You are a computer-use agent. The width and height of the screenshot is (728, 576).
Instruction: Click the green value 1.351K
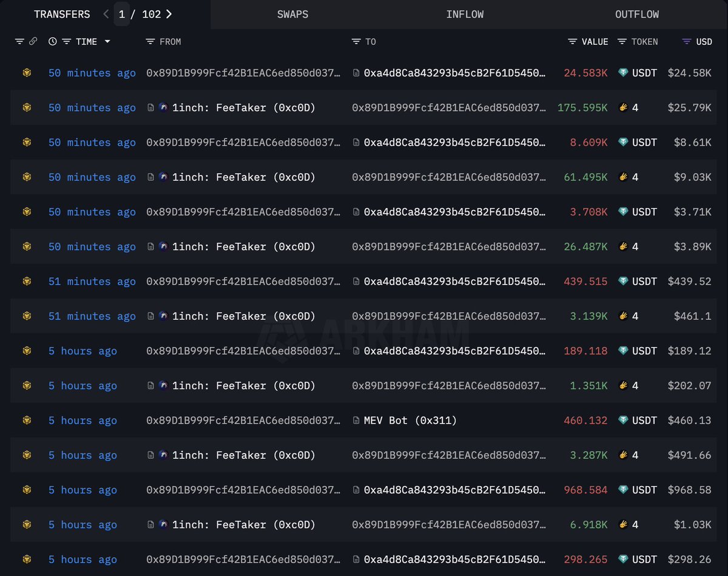pos(588,385)
